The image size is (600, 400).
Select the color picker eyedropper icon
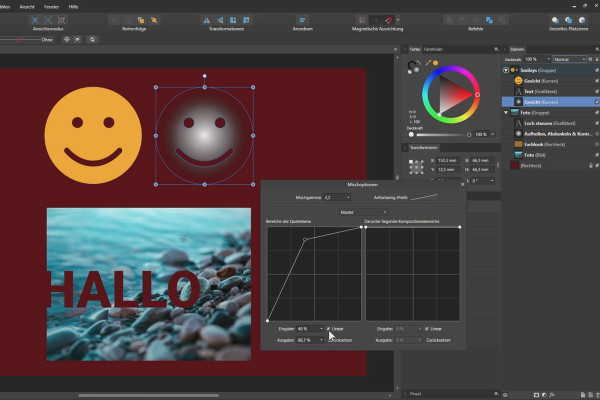429,62
